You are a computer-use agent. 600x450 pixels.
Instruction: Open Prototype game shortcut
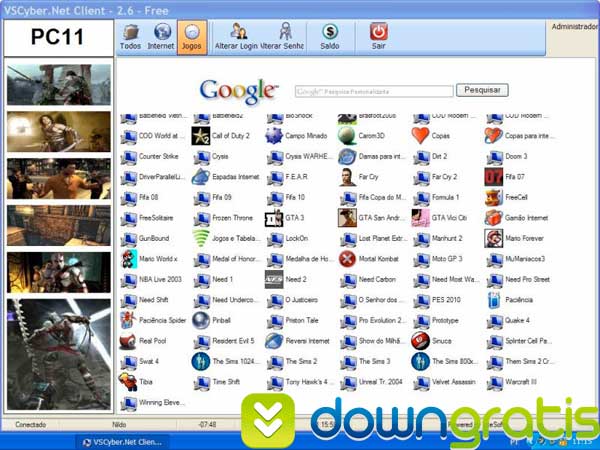[436, 321]
